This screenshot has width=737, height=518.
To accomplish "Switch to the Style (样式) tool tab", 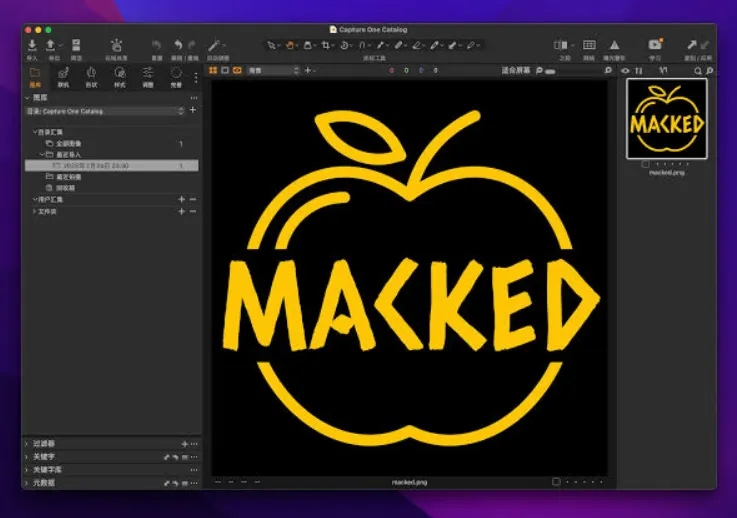I will [119, 78].
